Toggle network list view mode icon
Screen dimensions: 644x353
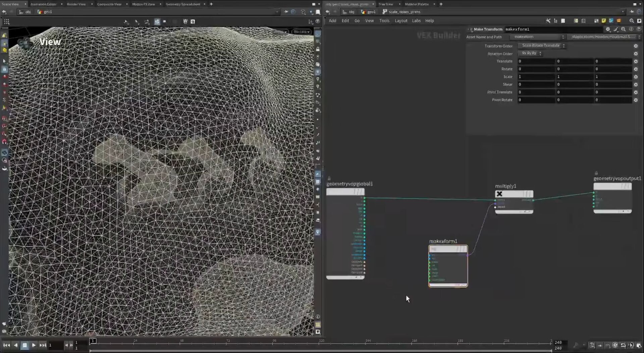point(555,21)
